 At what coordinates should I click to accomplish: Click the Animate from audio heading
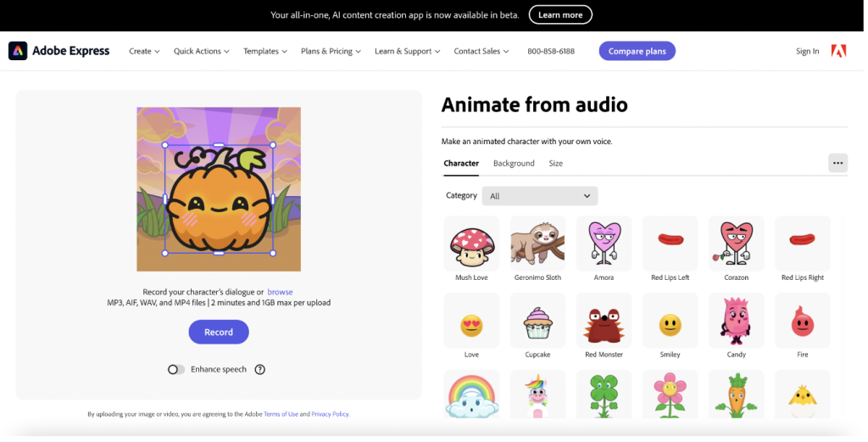[534, 104]
